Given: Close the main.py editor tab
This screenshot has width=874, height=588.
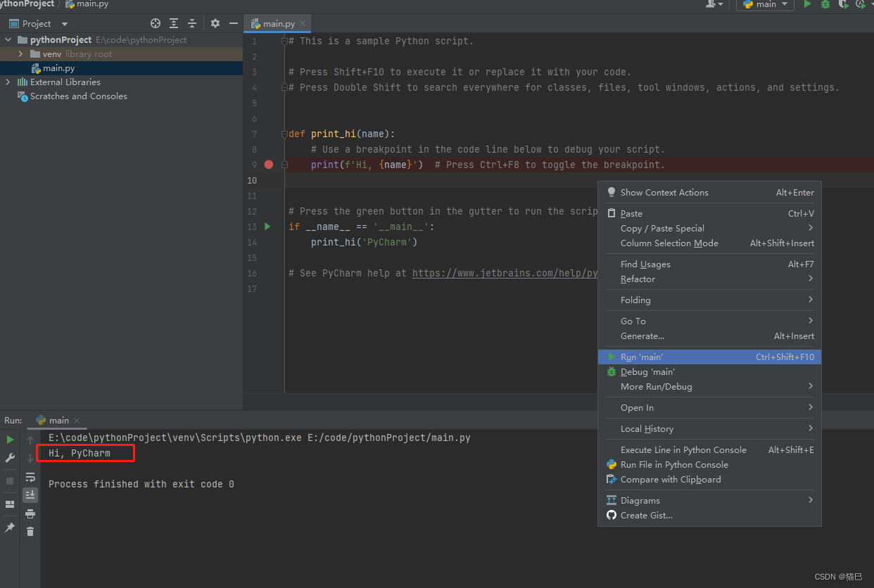Looking at the screenshot, I should pyautogui.click(x=303, y=24).
